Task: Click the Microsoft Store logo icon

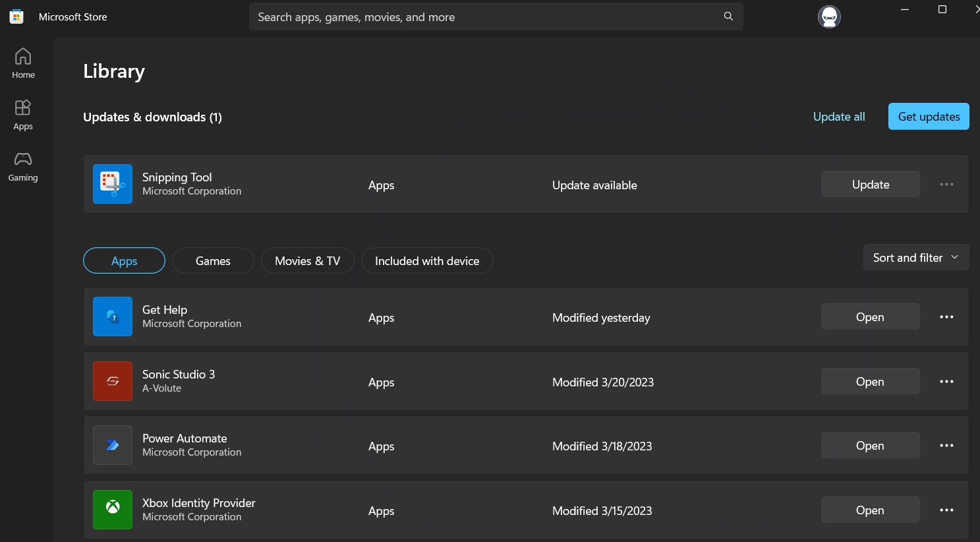Action: click(16, 16)
